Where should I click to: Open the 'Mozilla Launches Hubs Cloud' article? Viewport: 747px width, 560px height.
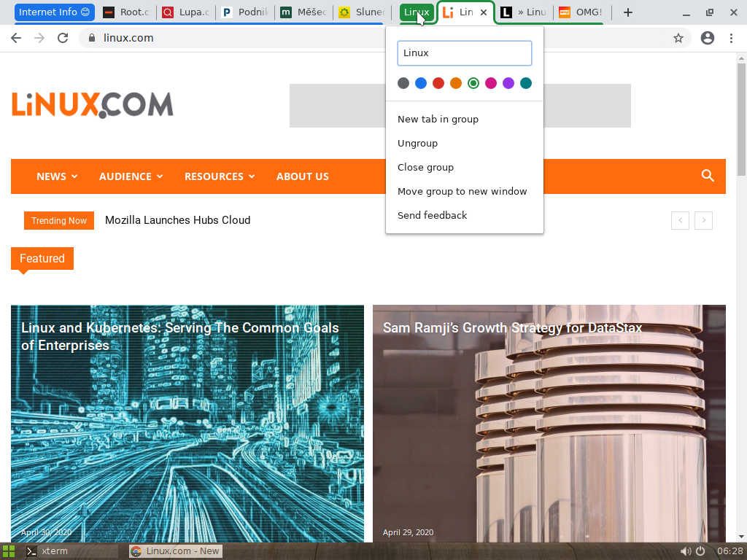[177, 219]
